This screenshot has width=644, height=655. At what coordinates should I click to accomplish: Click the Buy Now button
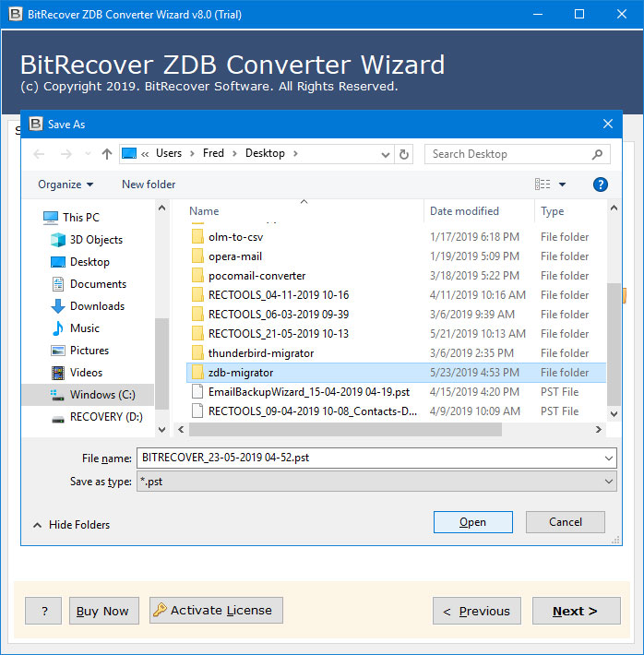pos(103,611)
